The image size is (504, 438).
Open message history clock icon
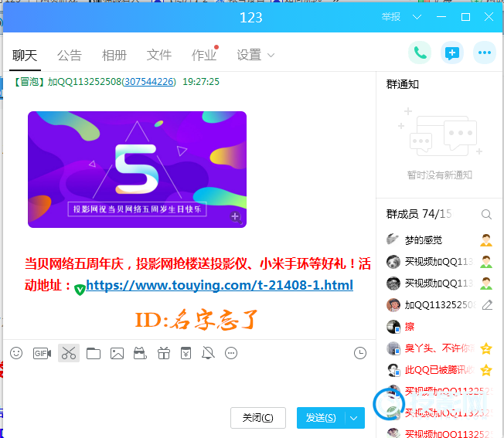pos(360,353)
